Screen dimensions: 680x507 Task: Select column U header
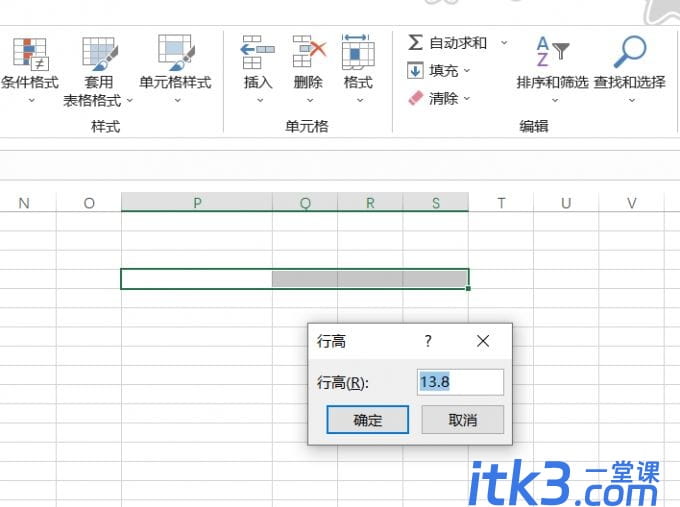566,202
